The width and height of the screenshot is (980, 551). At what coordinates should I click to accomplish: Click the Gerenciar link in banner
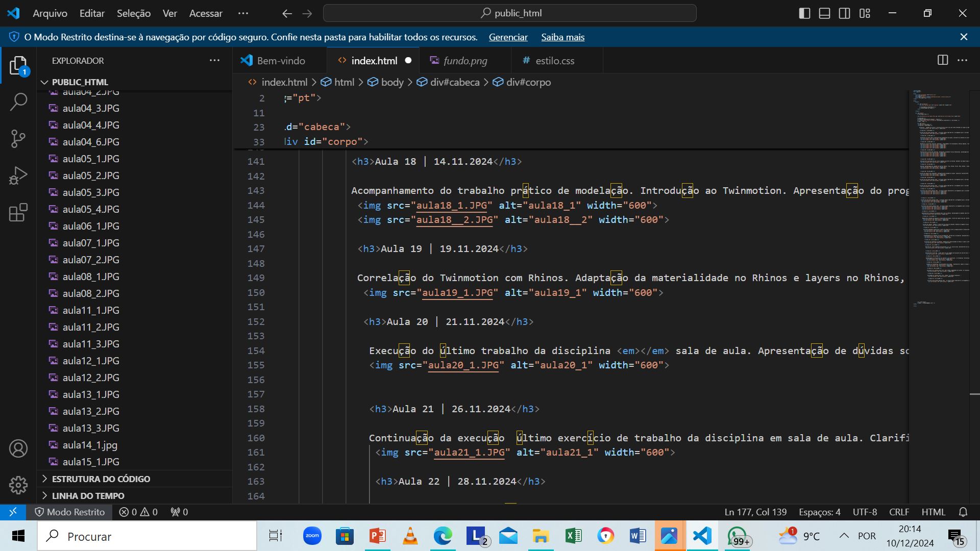coord(508,37)
